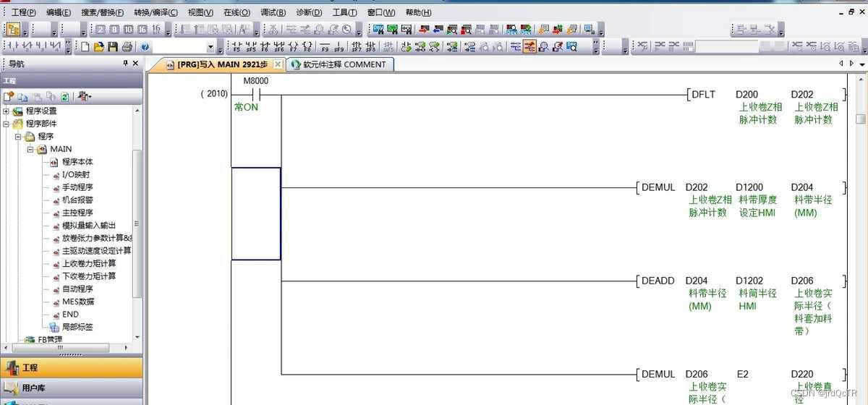The image size is (868, 405).
Task: Select 局部标签 in project tree
Action: tap(77, 327)
